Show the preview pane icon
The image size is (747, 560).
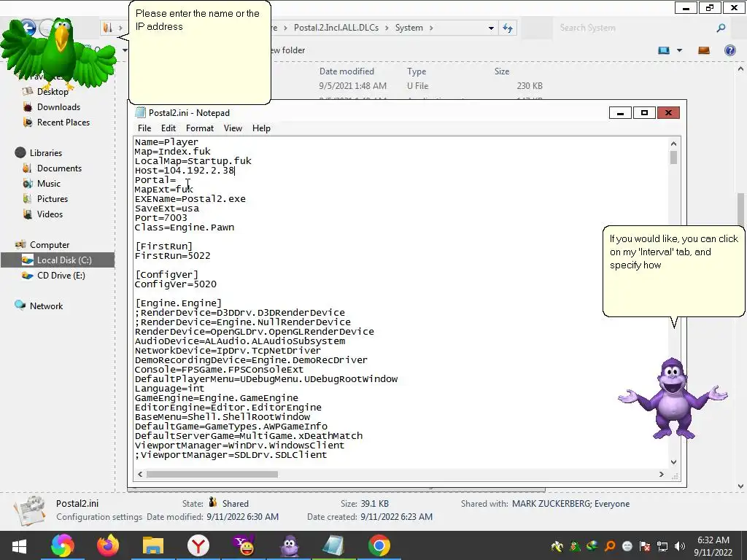704,50
